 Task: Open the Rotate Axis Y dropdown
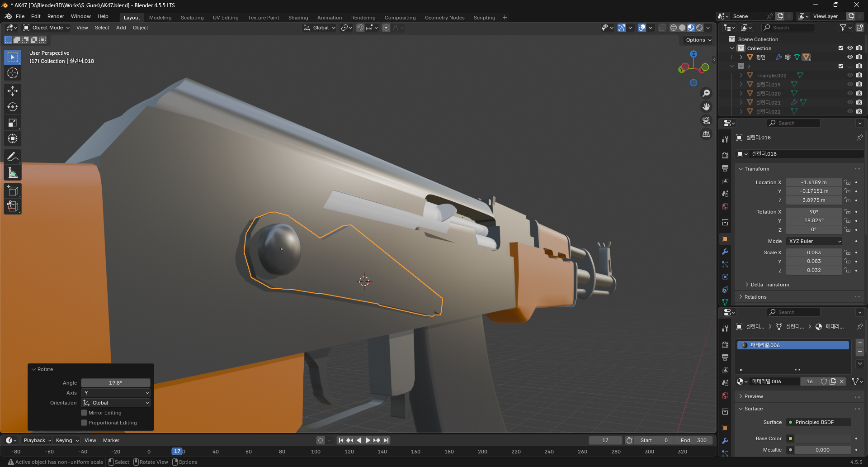116,393
